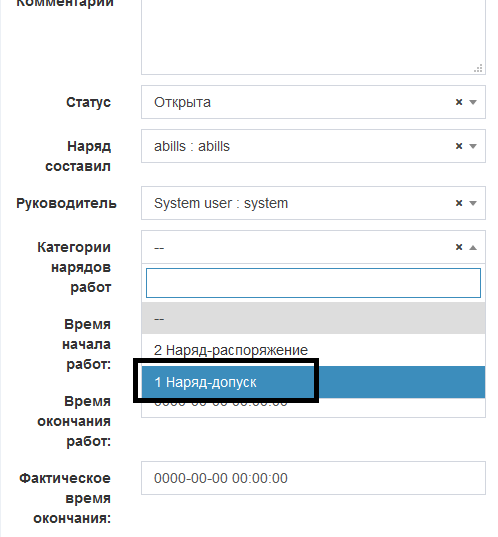Click the Комментарии text area
Screen dimensions: 498x537
click(313, 36)
